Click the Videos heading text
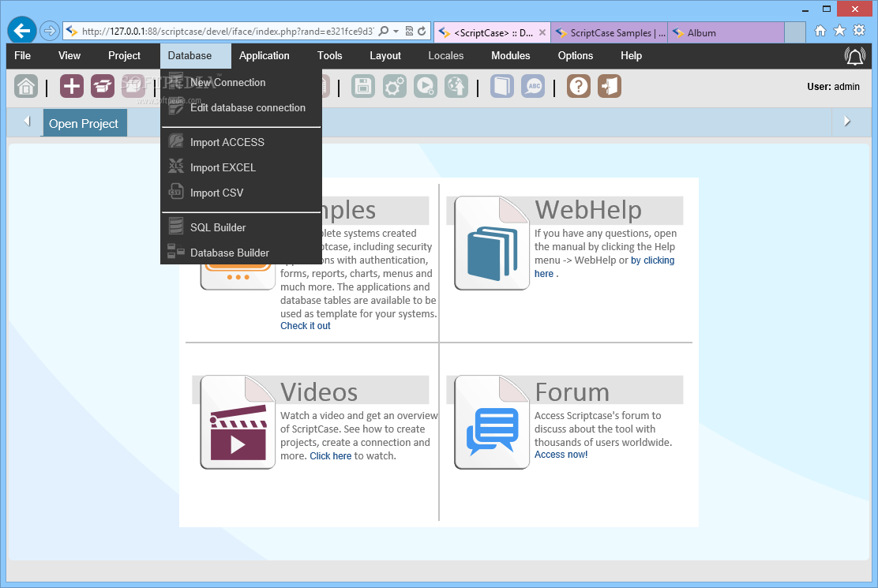878x588 pixels. pos(319,391)
